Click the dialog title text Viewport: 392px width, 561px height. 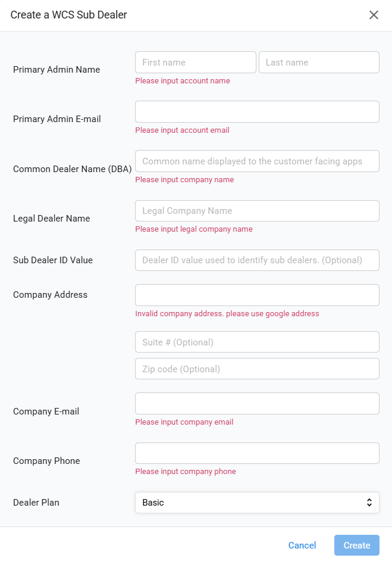pyautogui.click(x=69, y=15)
